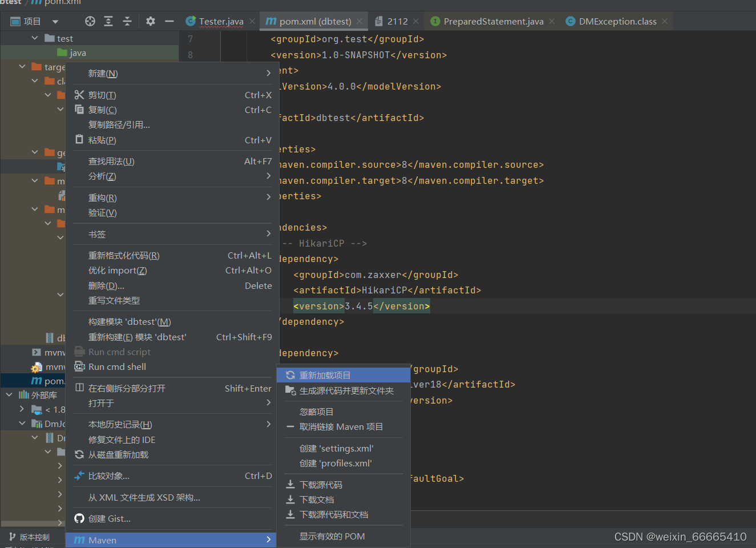This screenshot has width=756, height=548.
Task: Click the collapse all icon in project toolbar
Action: click(127, 21)
